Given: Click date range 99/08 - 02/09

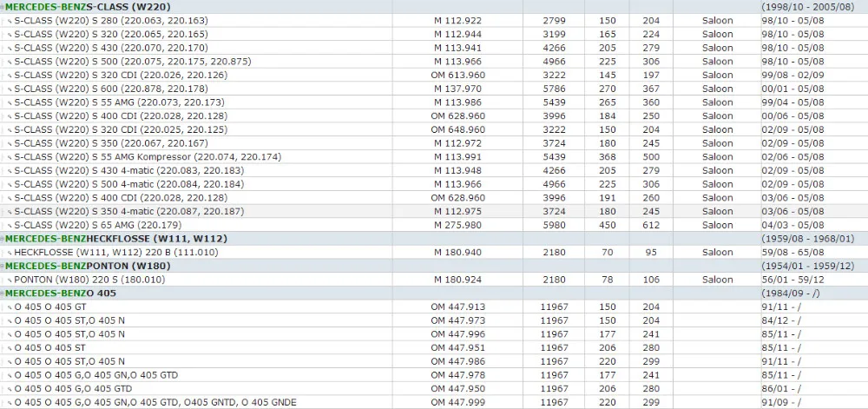Looking at the screenshot, I should (792, 76).
